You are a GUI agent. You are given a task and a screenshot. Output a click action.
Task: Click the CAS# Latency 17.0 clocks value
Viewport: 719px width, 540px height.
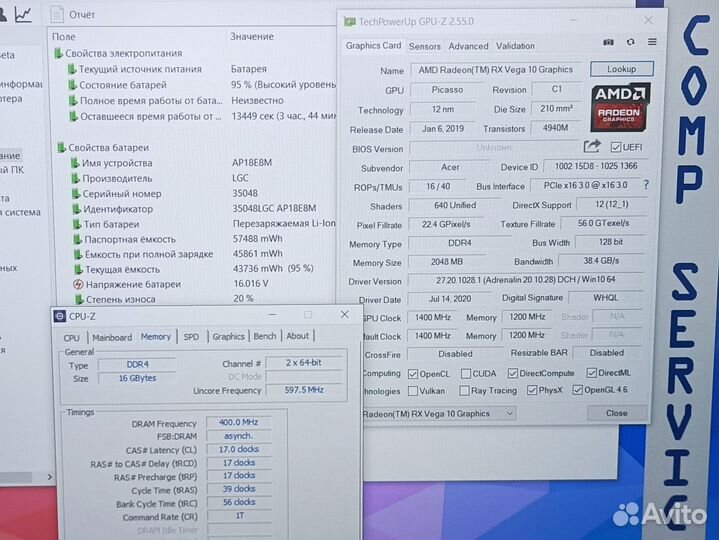(x=238, y=449)
